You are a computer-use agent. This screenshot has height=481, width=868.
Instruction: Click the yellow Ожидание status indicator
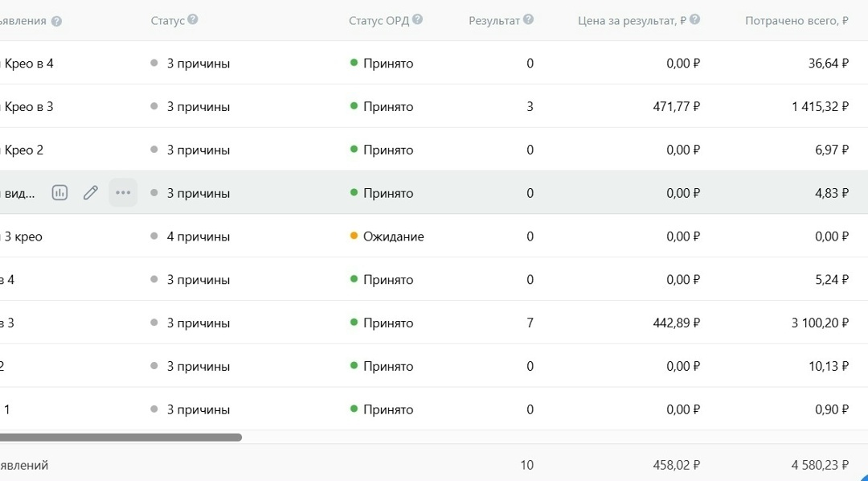[x=354, y=236]
